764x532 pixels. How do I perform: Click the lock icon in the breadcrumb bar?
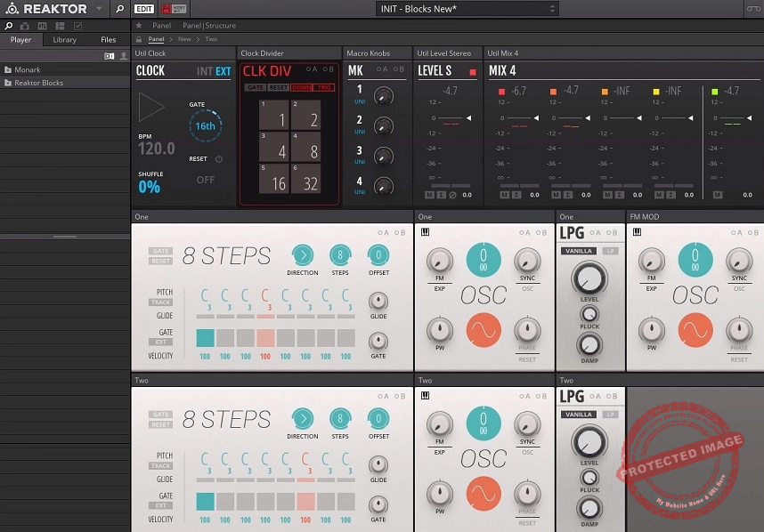point(139,39)
